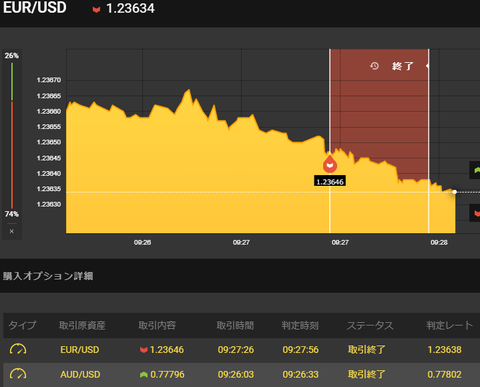Select the 1.23646 price label on chart
The height and width of the screenshot is (387, 480).
[x=330, y=182]
